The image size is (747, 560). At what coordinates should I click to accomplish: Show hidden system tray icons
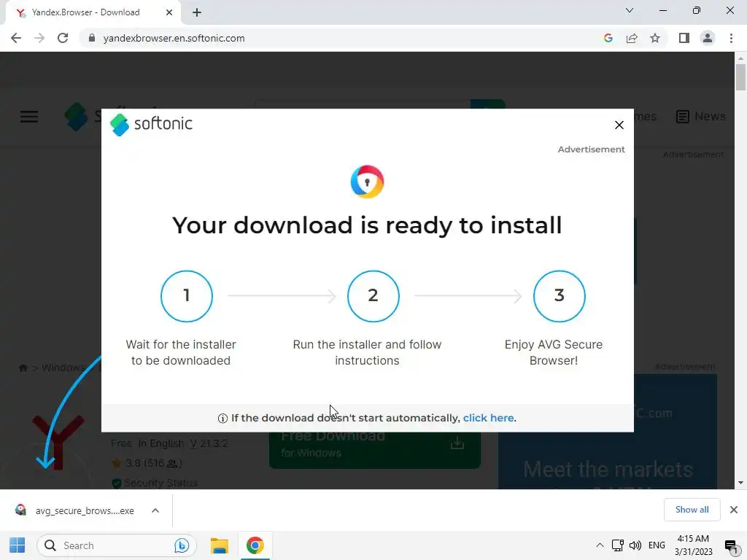[x=600, y=545]
